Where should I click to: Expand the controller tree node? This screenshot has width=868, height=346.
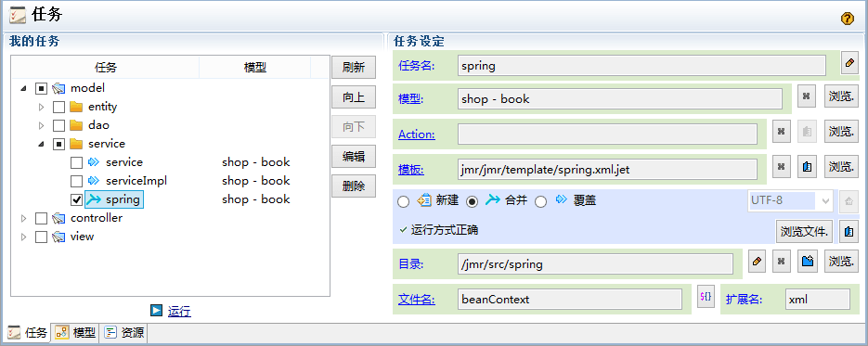point(23,218)
